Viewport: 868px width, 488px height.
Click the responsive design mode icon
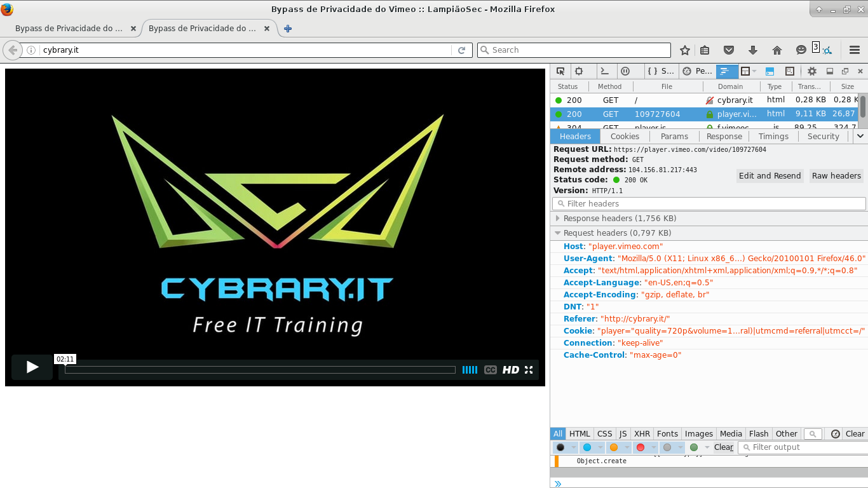point(790,71)
